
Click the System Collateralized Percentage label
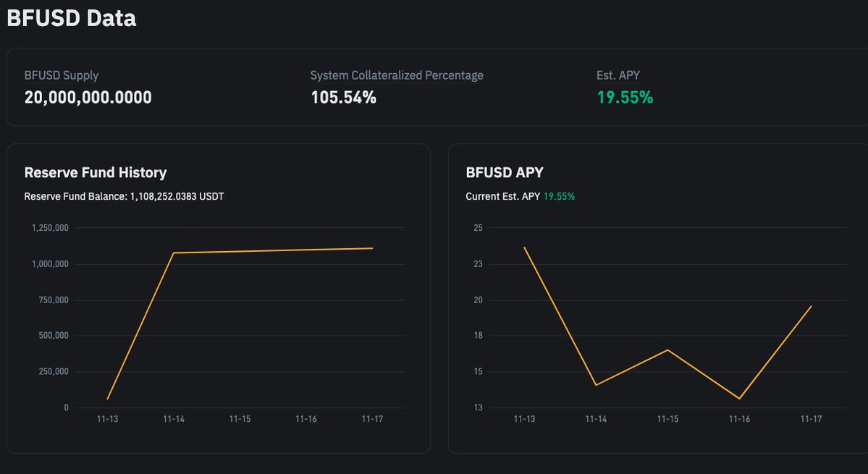tap(397, 75)
